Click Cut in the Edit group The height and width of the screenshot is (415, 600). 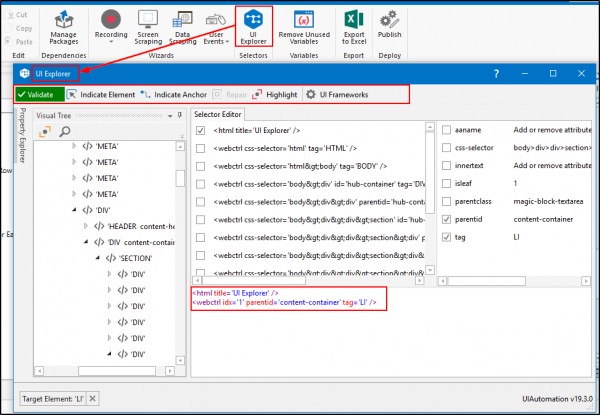(18, 15)
